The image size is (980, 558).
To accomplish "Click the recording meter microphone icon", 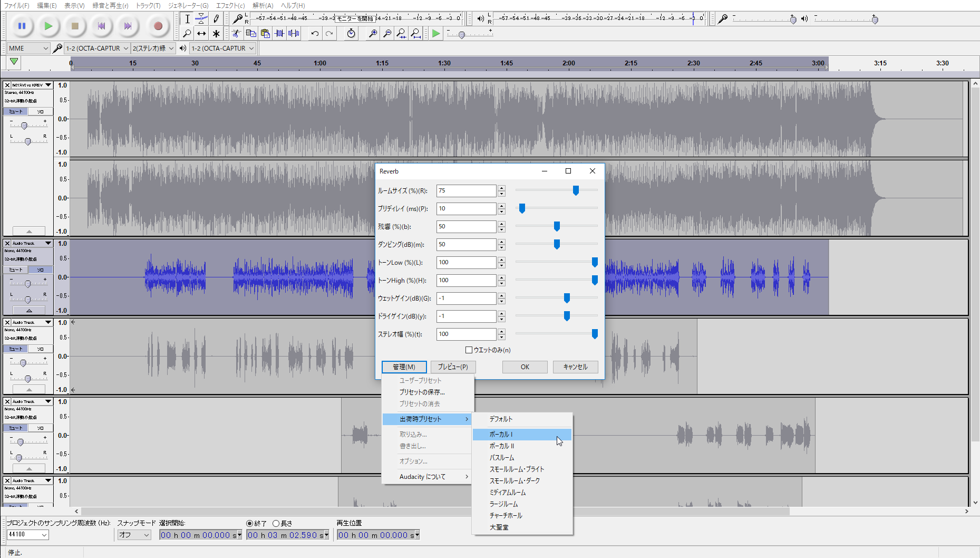I will (x=238, y=19).
